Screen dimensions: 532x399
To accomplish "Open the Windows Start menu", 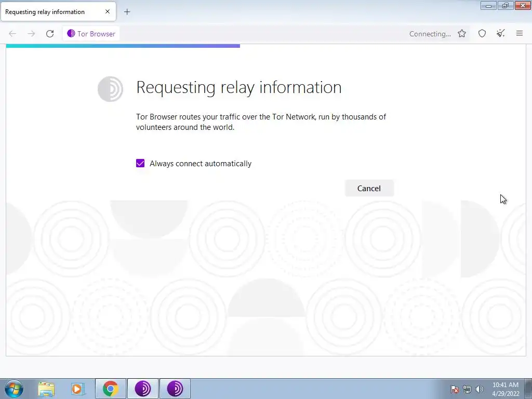I will coord(14,389).
